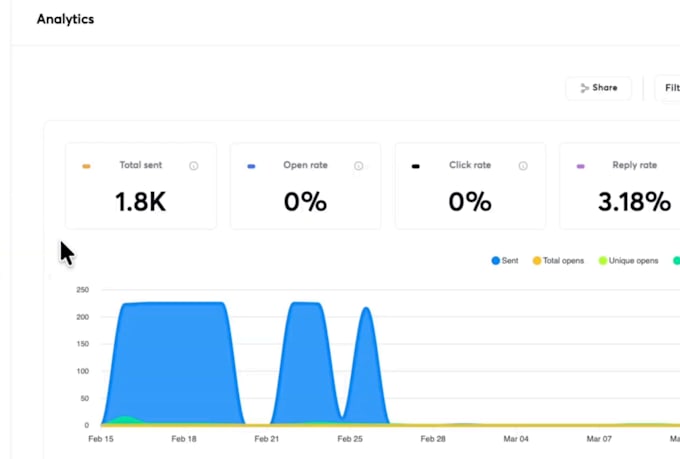
Task: Open the partly visible Filter button
Action: [667, 88]
